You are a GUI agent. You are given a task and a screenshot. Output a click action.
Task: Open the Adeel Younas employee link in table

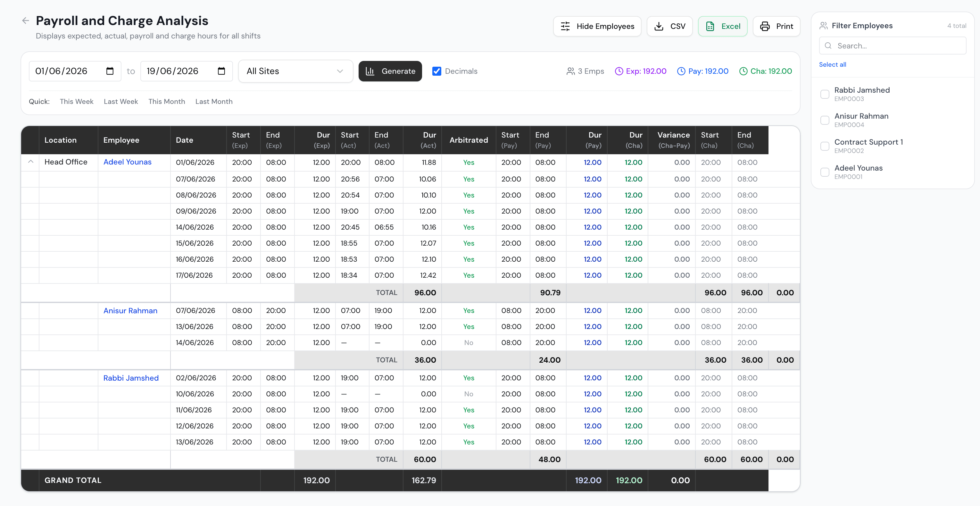[x=128, y=162]
